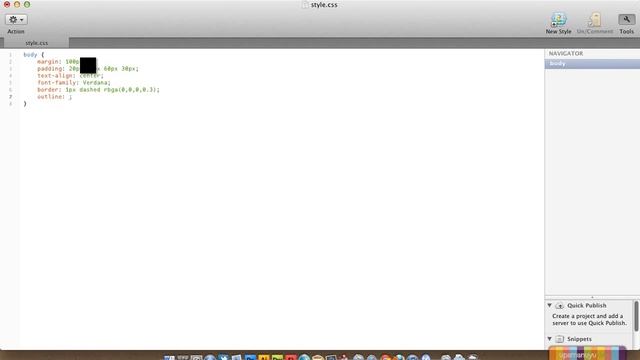Open the Action gear menu
The height and width of the screenshot is (360, 640).
[x=16, y=20]
